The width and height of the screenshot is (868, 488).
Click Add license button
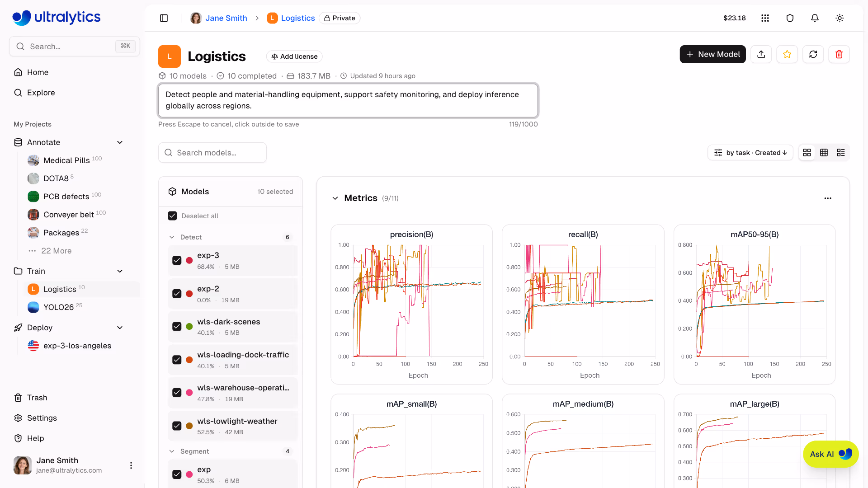point(294,56)
